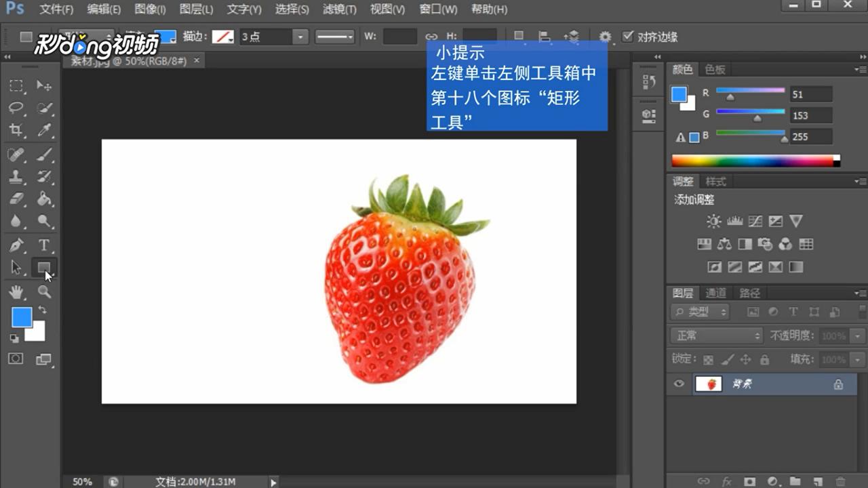Add a layer mask
868x488 pixels.
750,481
